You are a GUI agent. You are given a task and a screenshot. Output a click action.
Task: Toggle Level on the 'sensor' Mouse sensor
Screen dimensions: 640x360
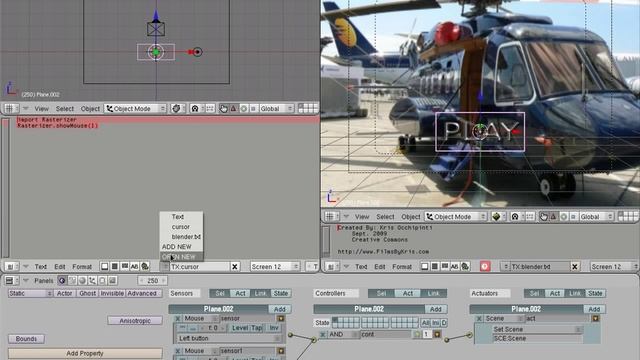click(240, 328)
